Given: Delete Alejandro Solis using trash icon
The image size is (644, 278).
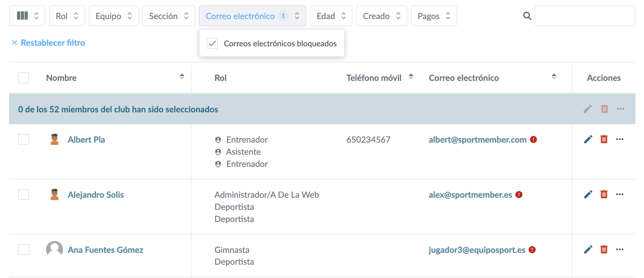Looking at the screenshot, I should pos(604,194).
